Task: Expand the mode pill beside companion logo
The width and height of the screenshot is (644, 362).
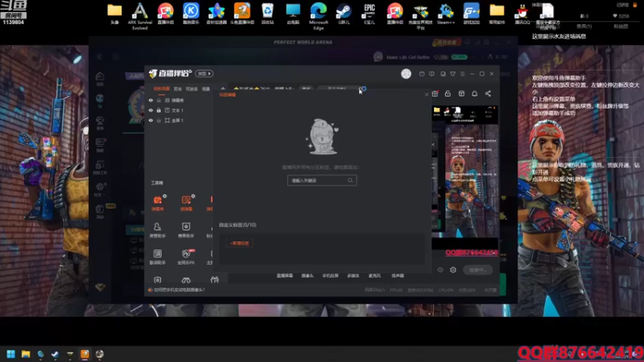Action: coord(204,73)
